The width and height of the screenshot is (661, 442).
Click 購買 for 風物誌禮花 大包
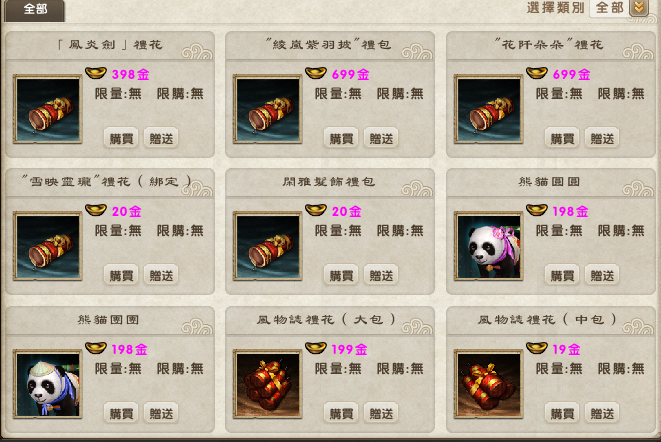click(x=341, y=413)
